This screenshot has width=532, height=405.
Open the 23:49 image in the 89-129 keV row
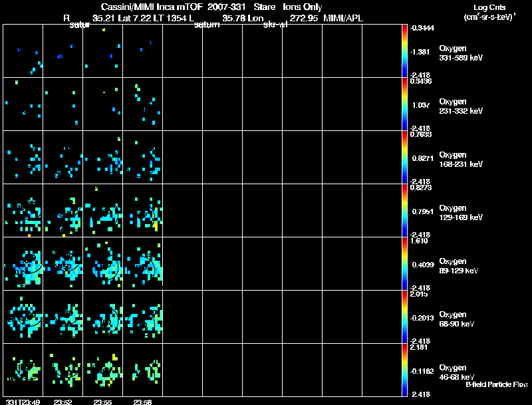coord(23,264)
